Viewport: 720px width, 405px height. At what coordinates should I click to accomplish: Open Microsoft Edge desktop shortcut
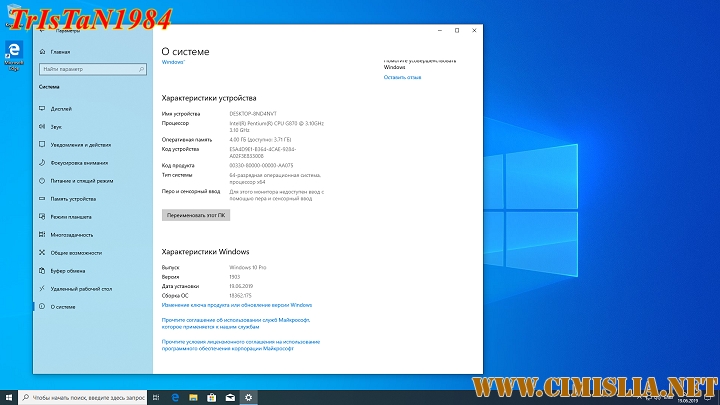(x=14, y=56)
